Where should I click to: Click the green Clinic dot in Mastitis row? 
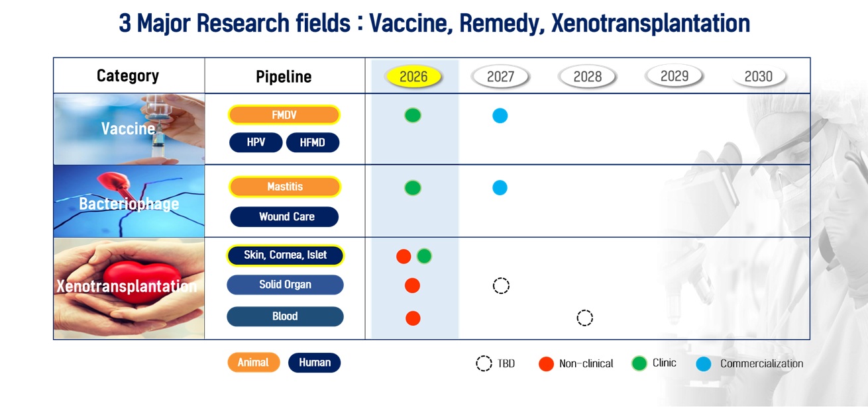(x=413, y=187)
